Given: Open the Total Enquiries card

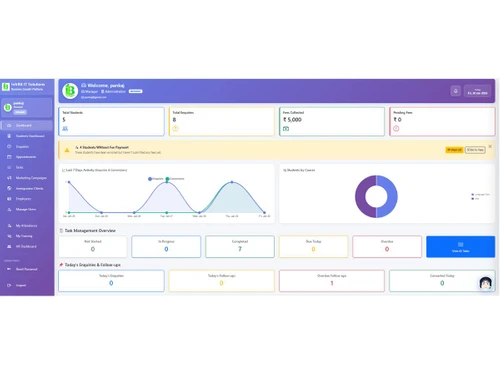Looking at the screenshot, I should pyautogui.click(x=222, y=121).
